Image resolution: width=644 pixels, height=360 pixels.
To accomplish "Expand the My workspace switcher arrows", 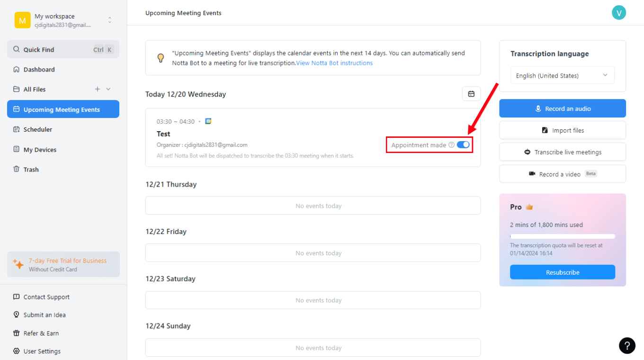I will (109, 20).
